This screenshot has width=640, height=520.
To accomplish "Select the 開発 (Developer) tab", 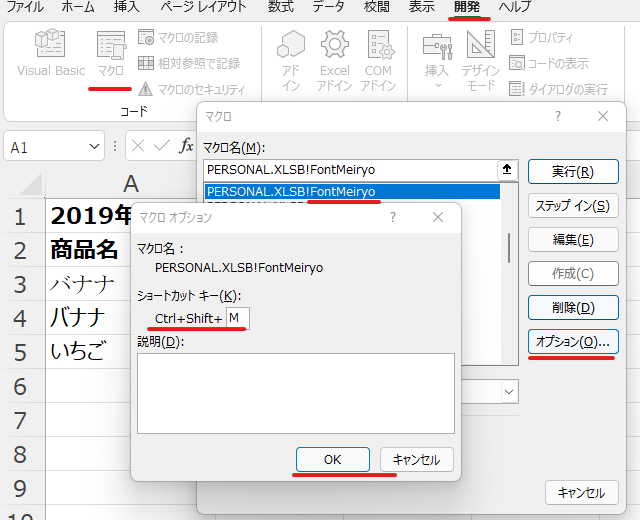I will coord(467,7).
